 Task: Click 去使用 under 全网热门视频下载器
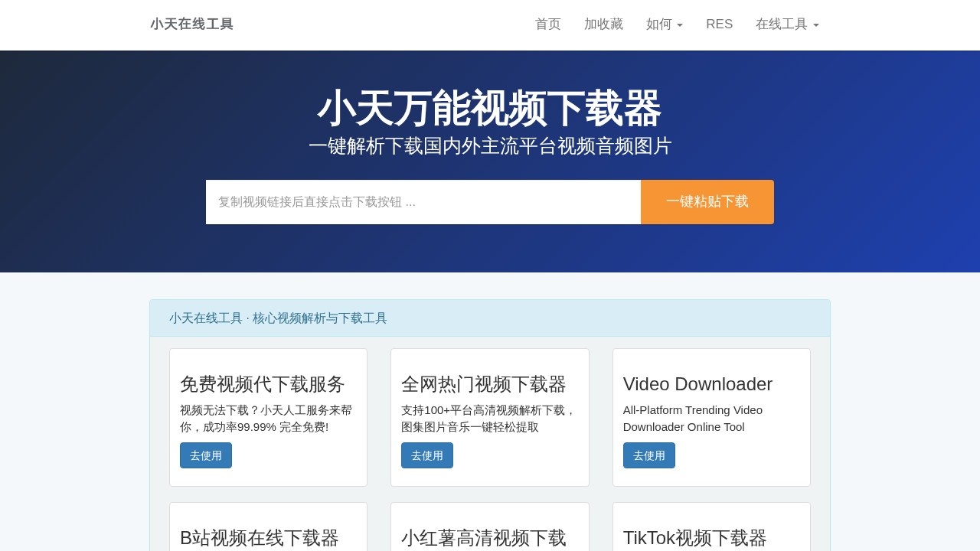click(x=426, y=455)
